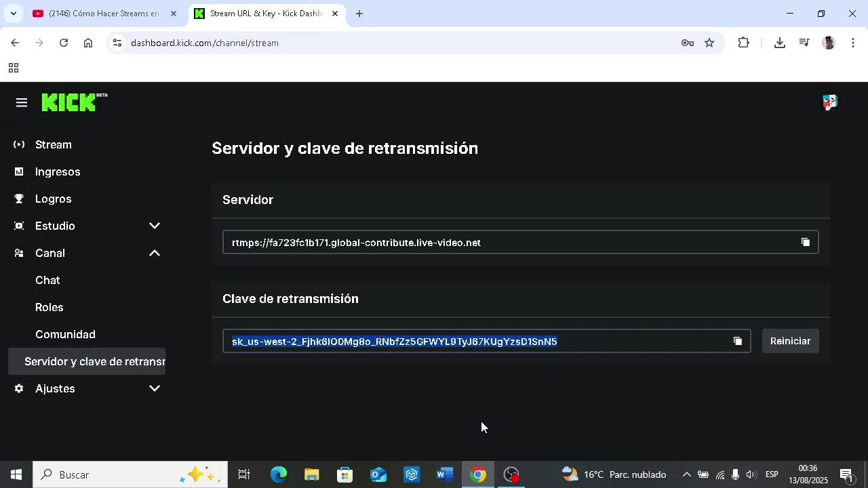Viewport: 868px width, 488px height.
Task: Click the Estudio sidebar icon
Action: tap(19, 226)
